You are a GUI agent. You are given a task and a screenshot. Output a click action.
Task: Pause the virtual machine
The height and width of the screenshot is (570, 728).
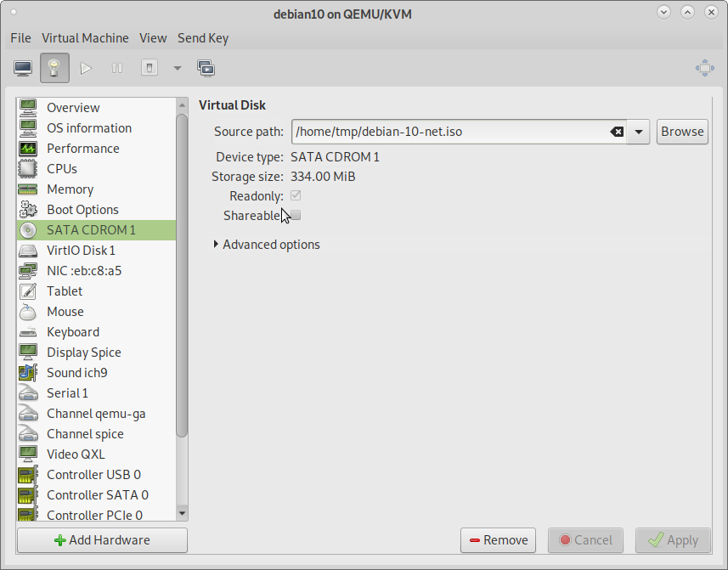tap(117, 68)
